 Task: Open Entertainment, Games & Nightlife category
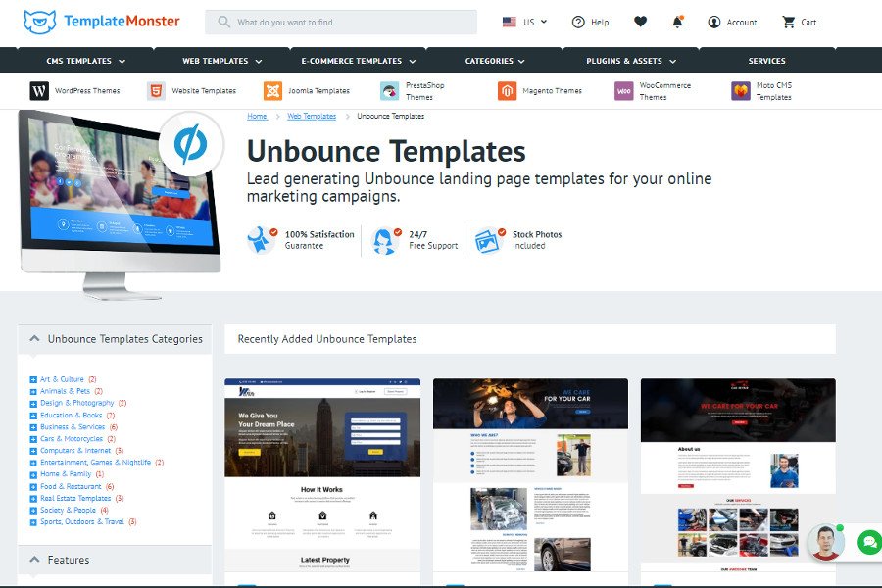pyautogui.click(x=96, y=463)
